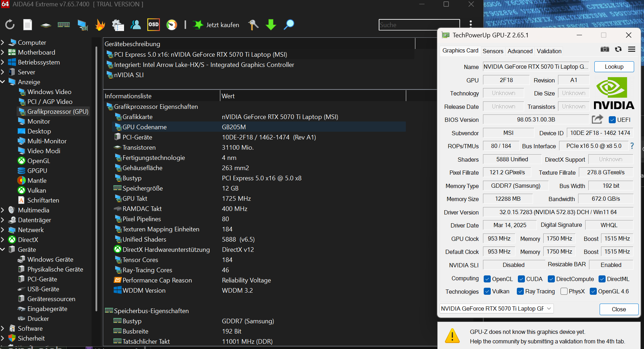Image resolution: width=644 pixels, height=349 pixels.
Task: Click the monitor diagnostics toolbar icon
Action: tap(83, 25)
